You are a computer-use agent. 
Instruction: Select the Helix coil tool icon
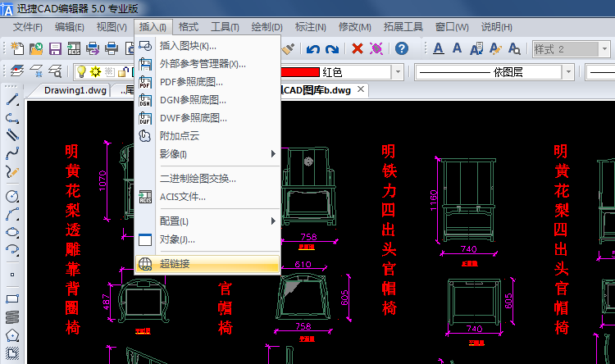(12, 317)
